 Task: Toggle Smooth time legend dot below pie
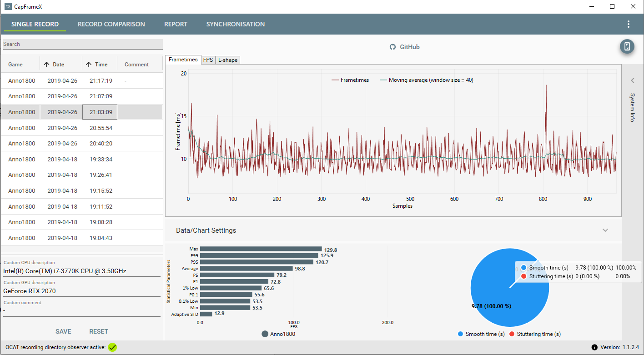(461, 334)
